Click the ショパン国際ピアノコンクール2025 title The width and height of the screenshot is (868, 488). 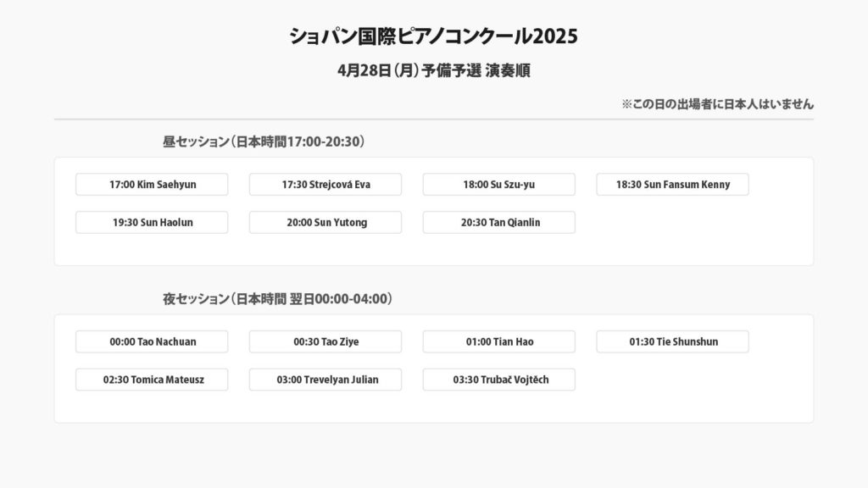coord(433,37)
